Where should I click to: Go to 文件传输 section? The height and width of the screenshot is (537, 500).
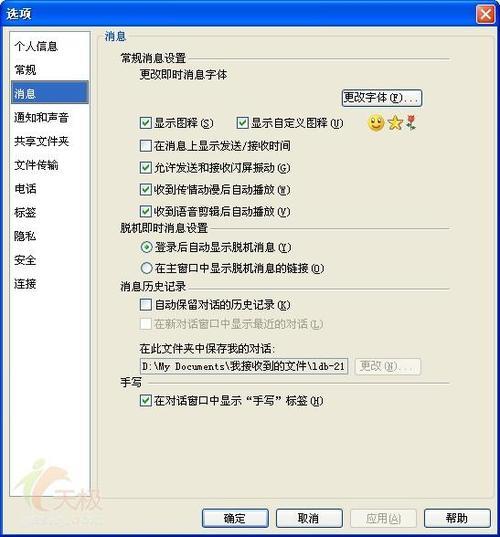(36, 165)
